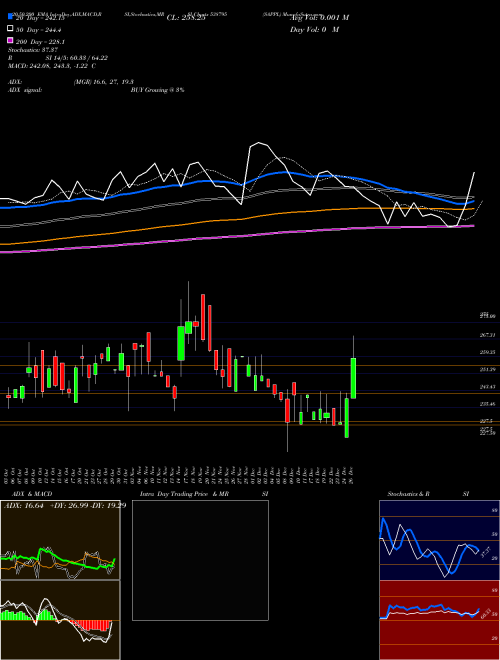Open the ADX indicator chart panel
Image resolution: width=500 pixels, height=660 pixels.
coord(60,540)
